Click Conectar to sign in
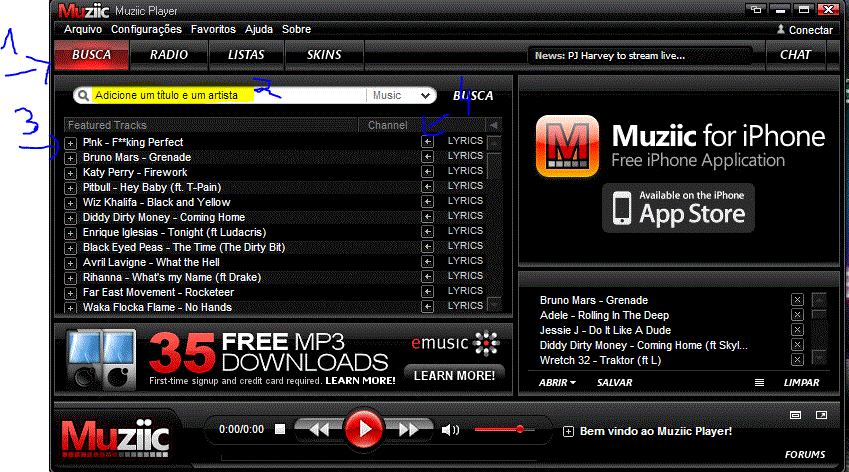The width and height of the screenshot is (849, 472). click(811, 30)
